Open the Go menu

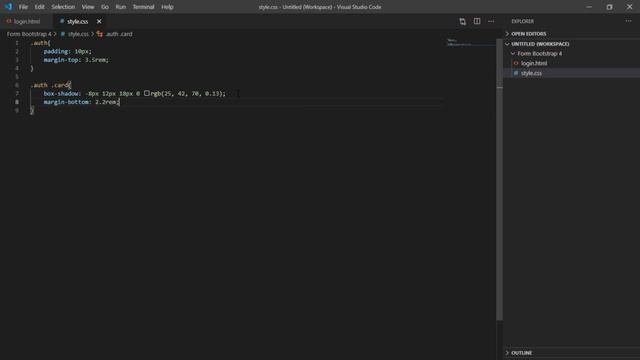tap(105, 7)
